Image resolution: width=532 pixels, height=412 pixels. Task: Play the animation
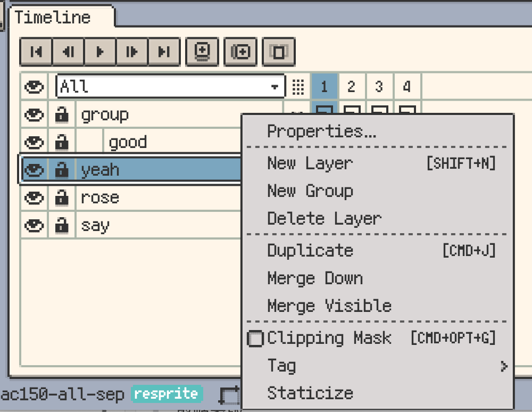point(100,52)
